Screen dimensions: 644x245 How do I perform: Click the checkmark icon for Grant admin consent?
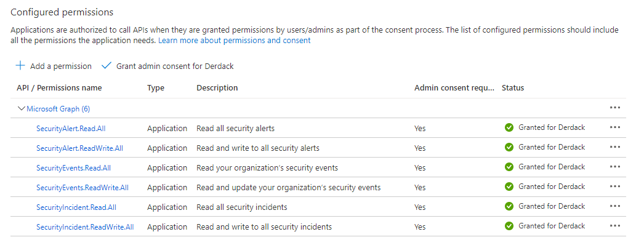(107, 66)
